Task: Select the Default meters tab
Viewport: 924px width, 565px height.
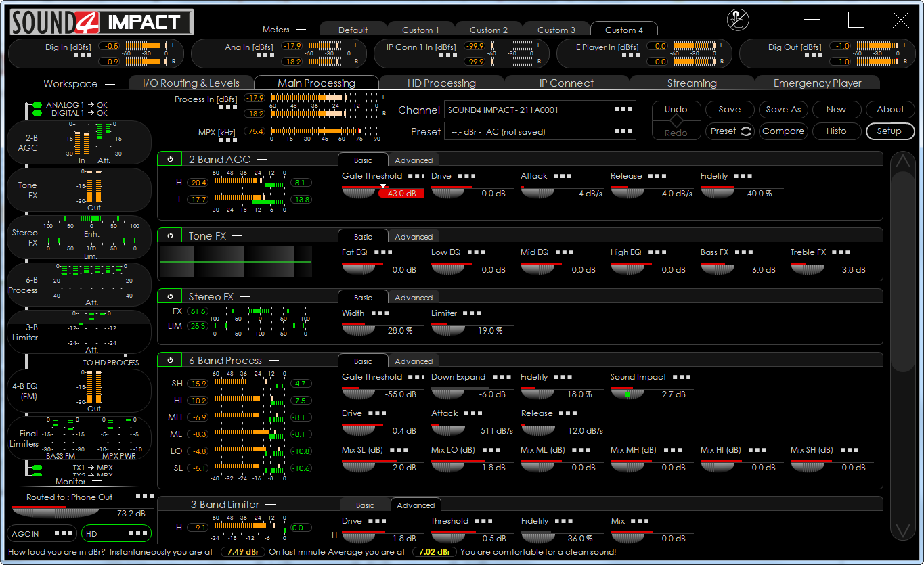Action: click(353, 30)
